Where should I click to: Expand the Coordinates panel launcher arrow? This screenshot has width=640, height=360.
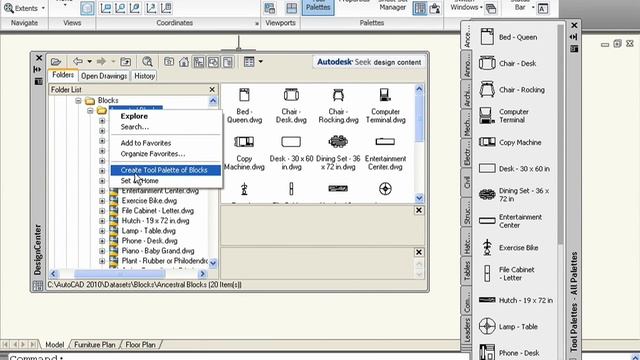point(257,24)
